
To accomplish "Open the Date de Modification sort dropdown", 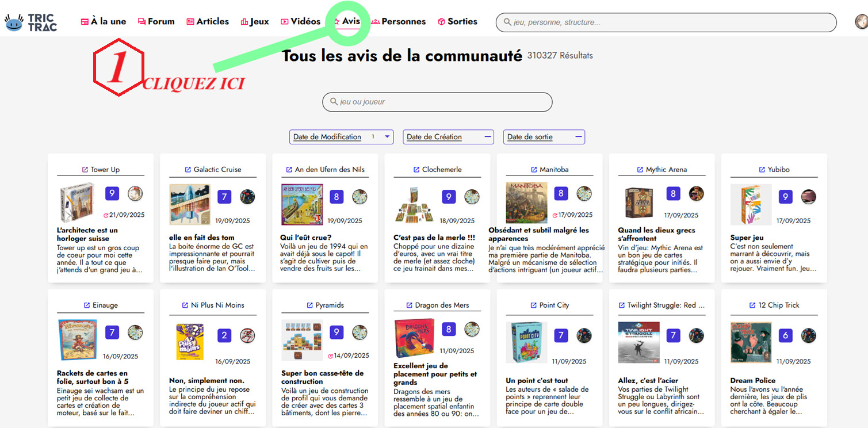I will (x=341, y=137).
